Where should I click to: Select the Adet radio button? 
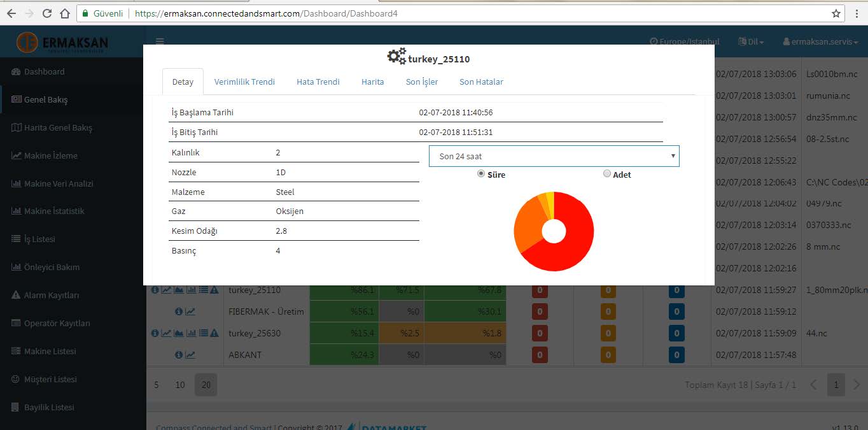pyautogui.click(x=606, y=174)
